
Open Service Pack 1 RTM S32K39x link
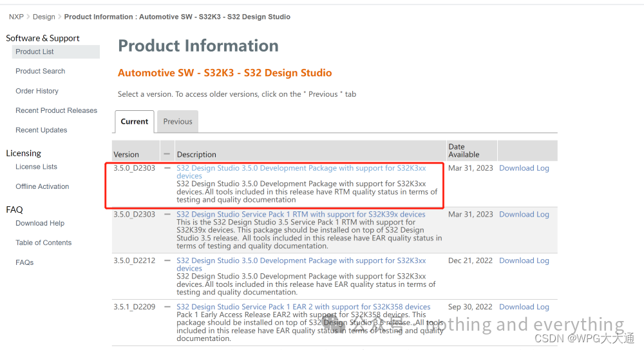(301, 214)
